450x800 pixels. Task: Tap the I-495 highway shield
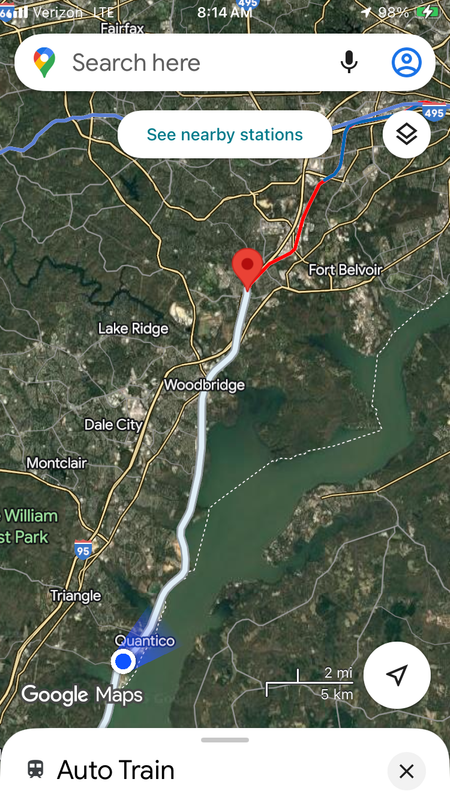pos(434,111)
